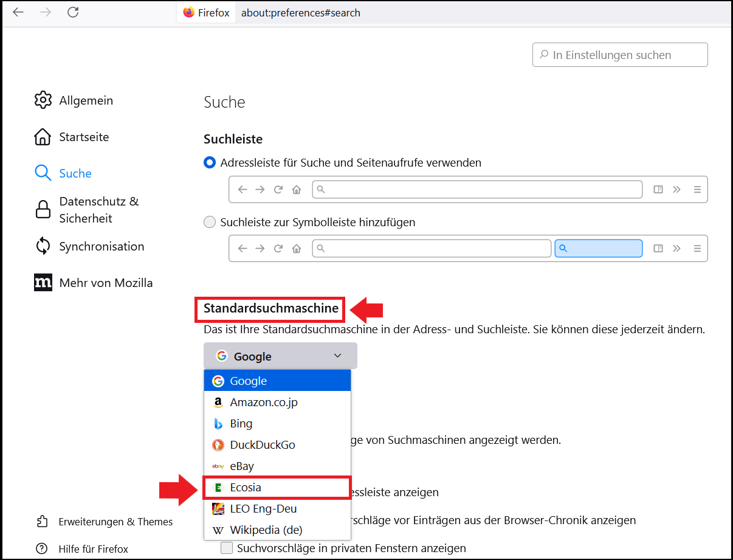Click the forward navigation arrow

tap(46, 12)
